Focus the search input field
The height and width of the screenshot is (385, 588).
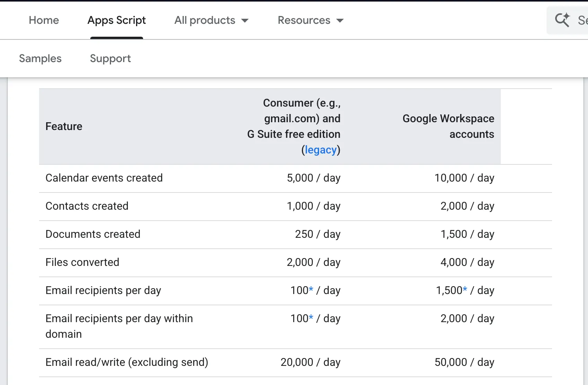coord(582,20)
